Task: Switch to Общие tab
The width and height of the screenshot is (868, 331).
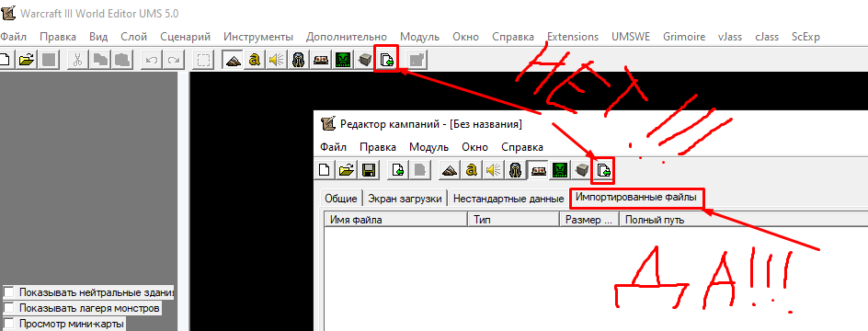Action: click(341, 199)
